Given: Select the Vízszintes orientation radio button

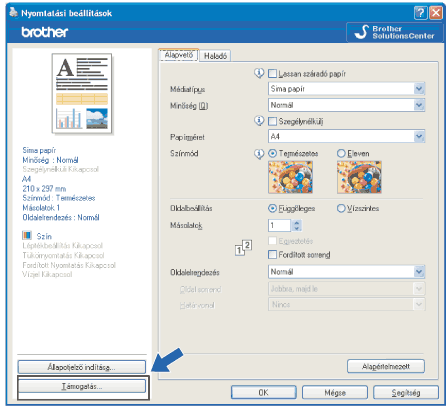Looking at the screenshot, I should click(x=341, y=208).
